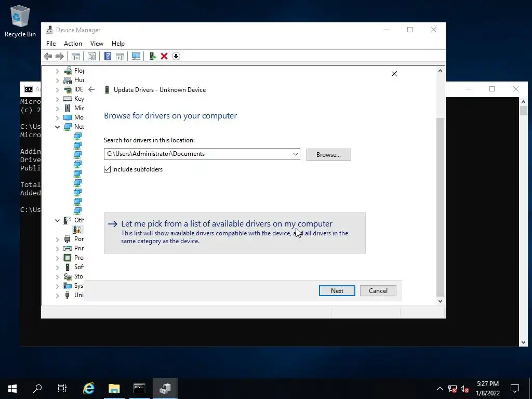The width and height of the screenshot is (532, 399).
Task: Open Task View on taskbar
Action: 62,389
